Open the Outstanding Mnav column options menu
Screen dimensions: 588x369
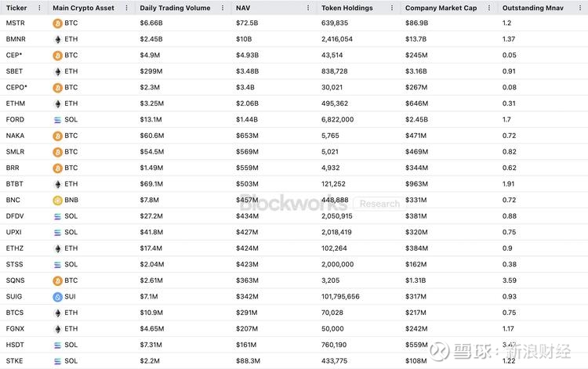point(575,8)
